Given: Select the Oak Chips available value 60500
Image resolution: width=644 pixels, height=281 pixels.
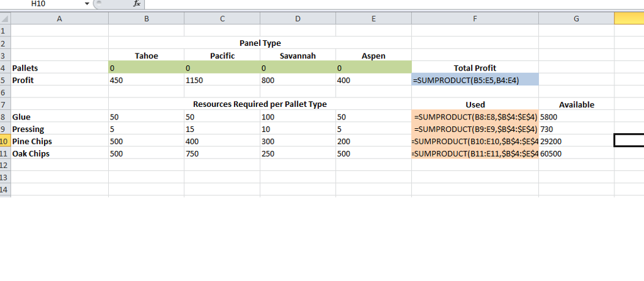Looking at the screenshot, I should tap(577, 153).
